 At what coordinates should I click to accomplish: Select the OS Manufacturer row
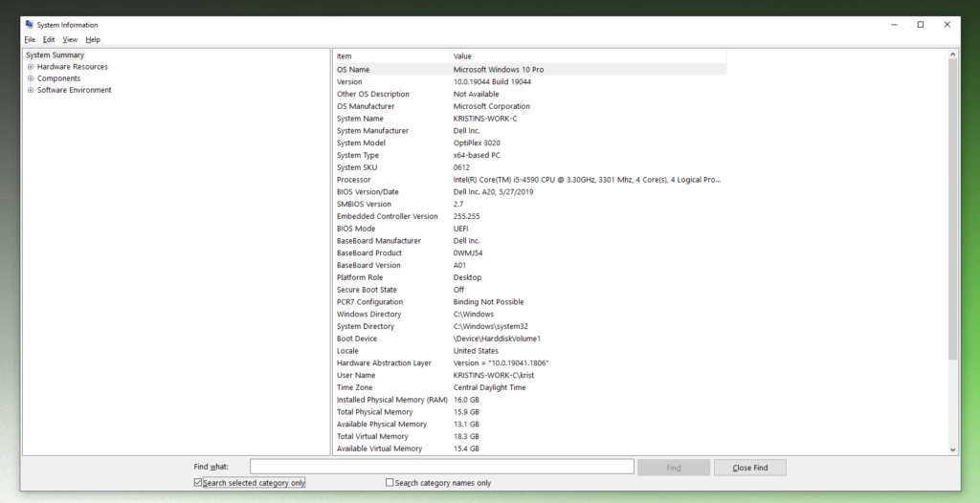point(530,106)
